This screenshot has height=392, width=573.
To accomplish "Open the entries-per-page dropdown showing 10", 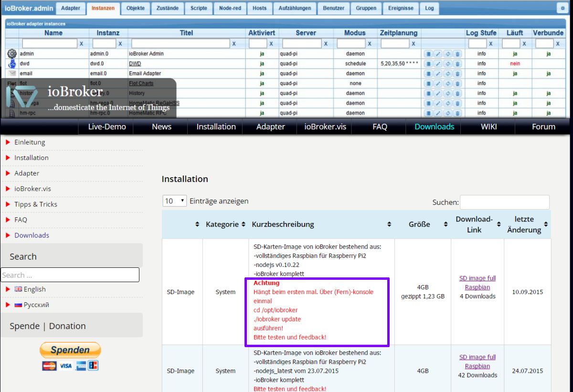I will click(x=174, y=201).
